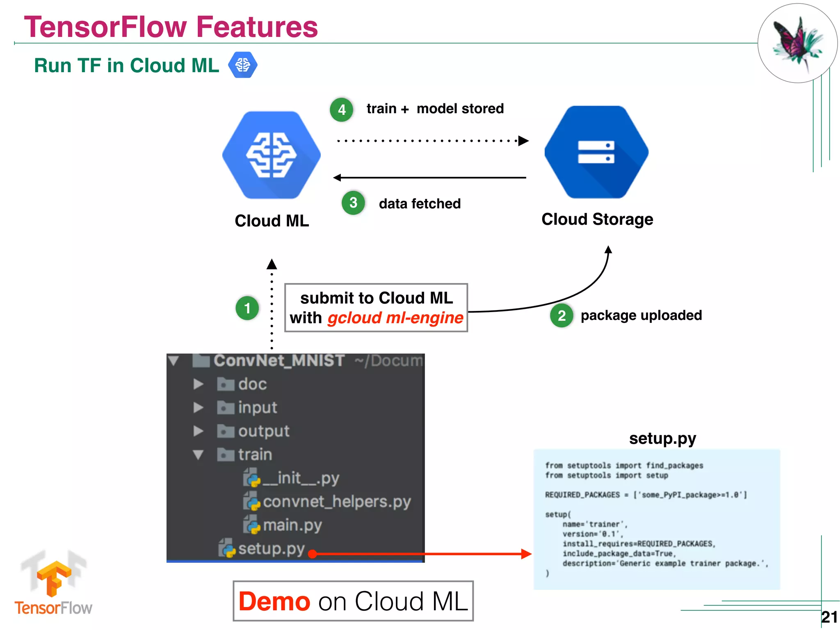Click the ConvNet_MNIST root folder icon

click(201, 360)
